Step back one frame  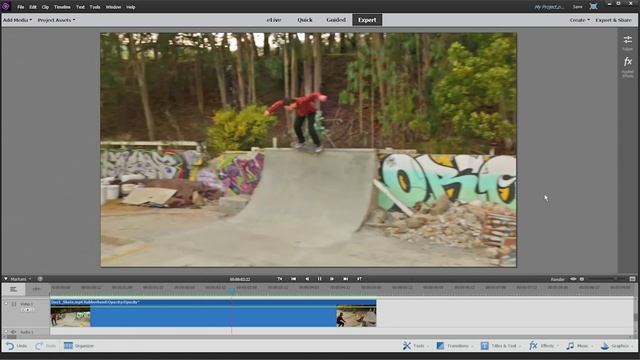pyautogui.click(x=307, y=279)
